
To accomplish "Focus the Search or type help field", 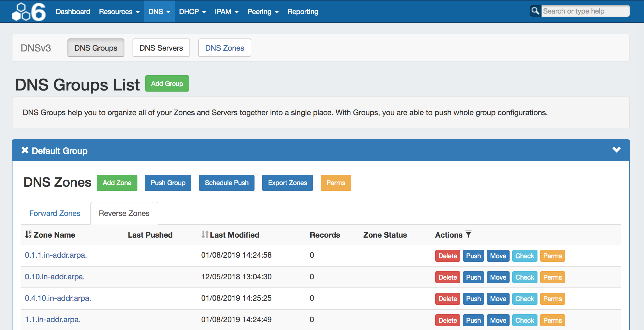I will tap(585, 11).
